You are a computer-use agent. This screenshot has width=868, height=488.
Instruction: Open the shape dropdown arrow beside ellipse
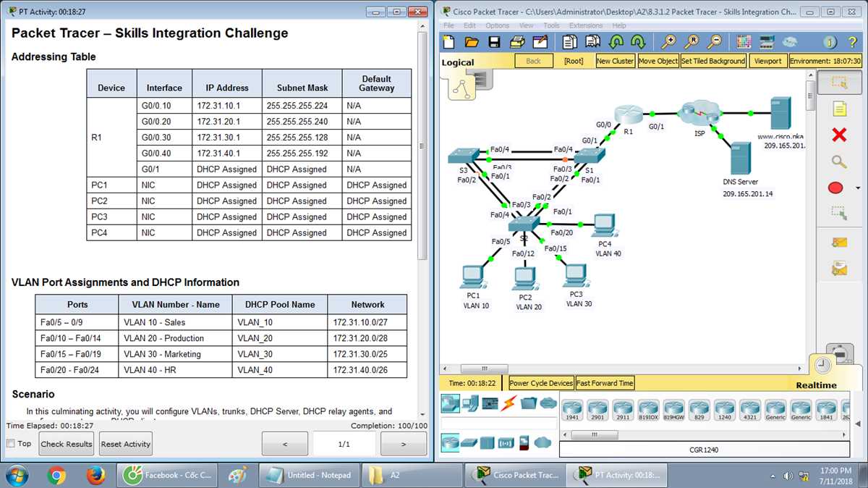(x=857, y=188)
